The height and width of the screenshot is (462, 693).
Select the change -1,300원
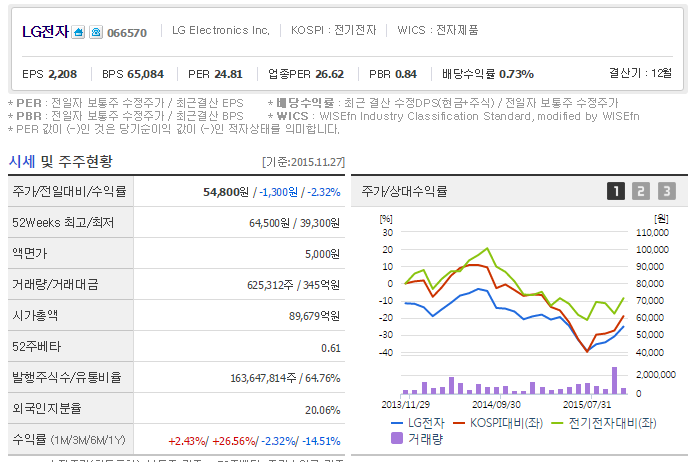coord(278,192)
